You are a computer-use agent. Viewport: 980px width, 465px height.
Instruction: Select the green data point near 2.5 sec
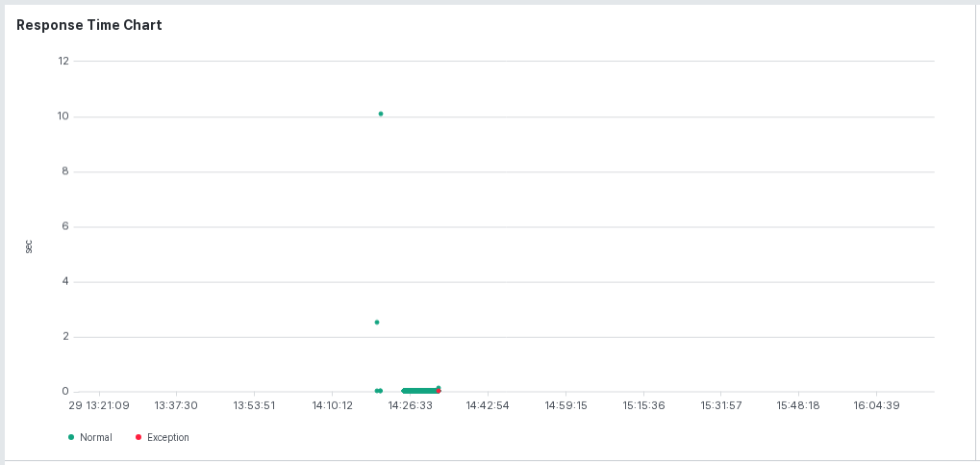coord(377,323)
